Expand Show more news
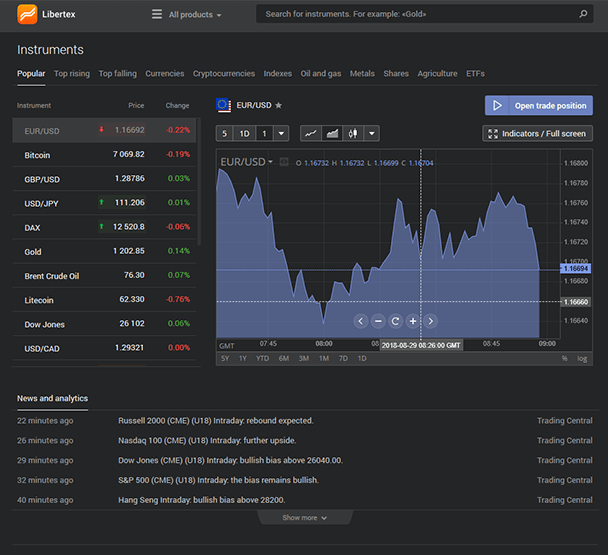The image size is (608, 555). tap(305, 518)
